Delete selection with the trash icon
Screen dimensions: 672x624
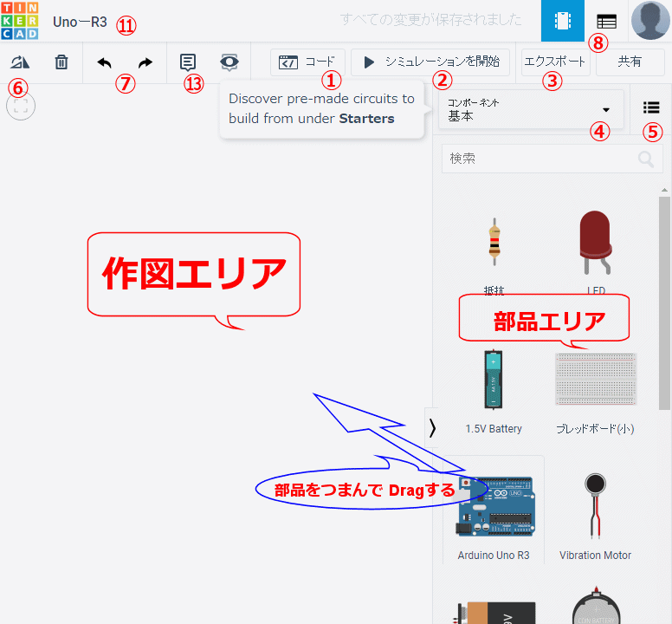[x=61, y=62]
